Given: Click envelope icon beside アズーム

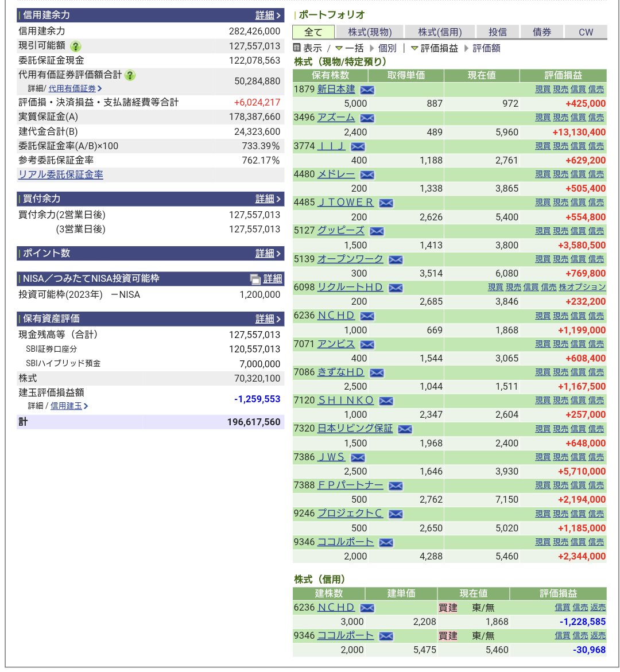Looking at the screenshot, I should [367, 118].
